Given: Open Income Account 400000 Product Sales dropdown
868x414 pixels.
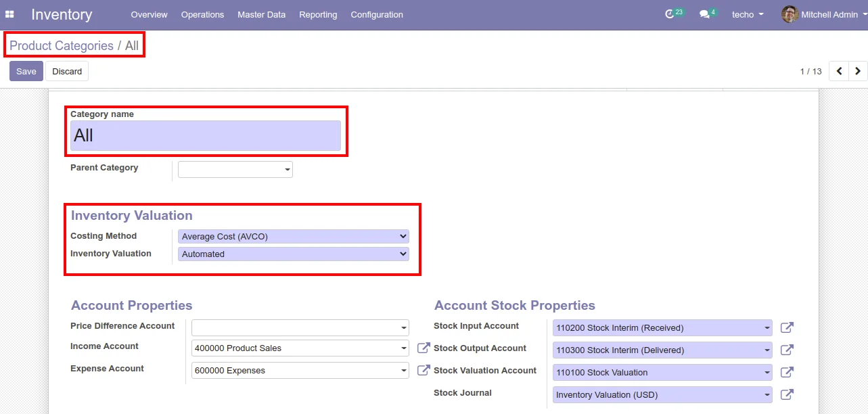Looking at the screenshot, I should 300,348.
